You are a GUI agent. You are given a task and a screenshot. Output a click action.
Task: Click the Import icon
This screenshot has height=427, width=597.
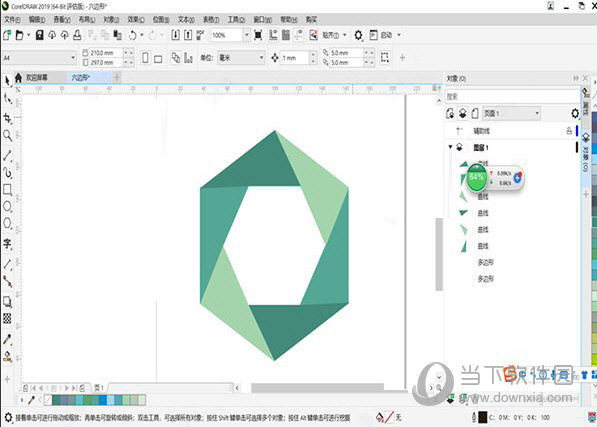175,35
